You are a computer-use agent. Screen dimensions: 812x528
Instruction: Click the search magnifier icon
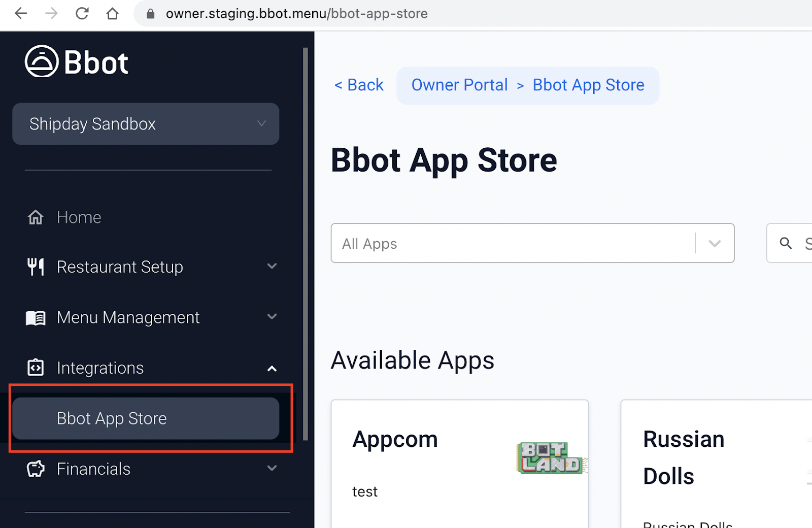click(786, 243)
